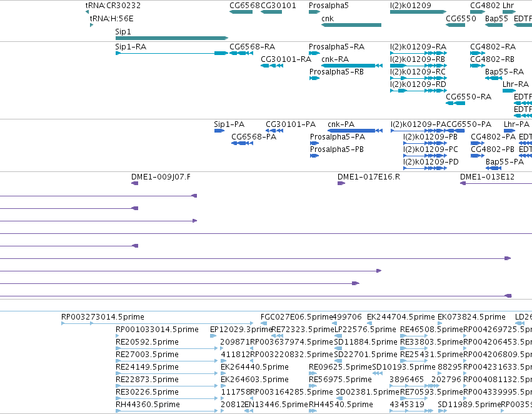Click the CG4802-RA transcript glyph
Viewport: 532px width, 414px height.
(x=478, y=53)
